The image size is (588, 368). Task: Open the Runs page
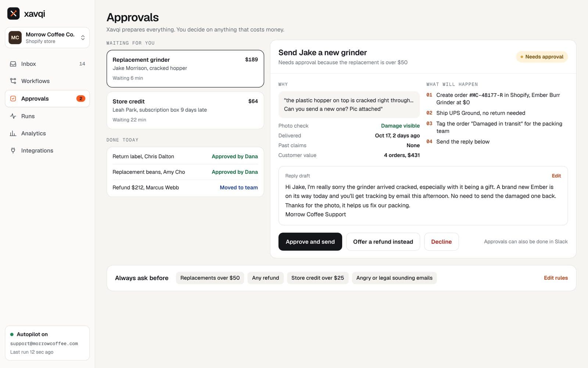pyautogui.click(x=47, y=116)
